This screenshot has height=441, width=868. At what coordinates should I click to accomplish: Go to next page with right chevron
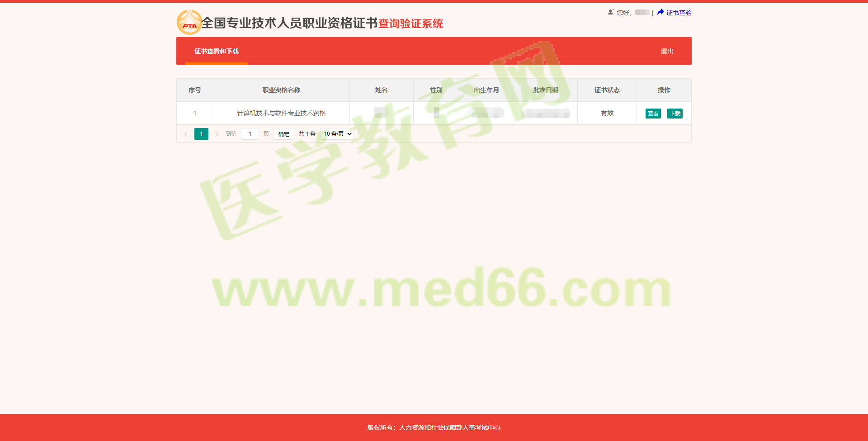click(217, 134)
